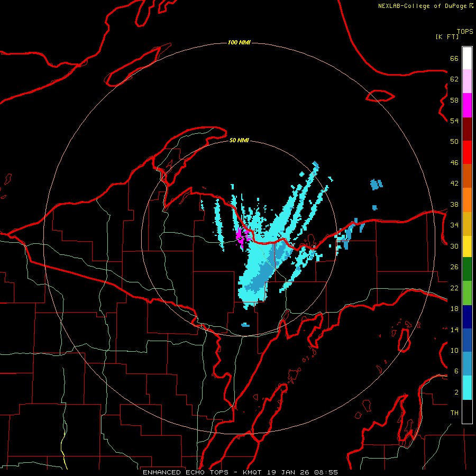The image size is (476, 476).
Task: Click the TOPS legend title
Action: pos(465,31)
